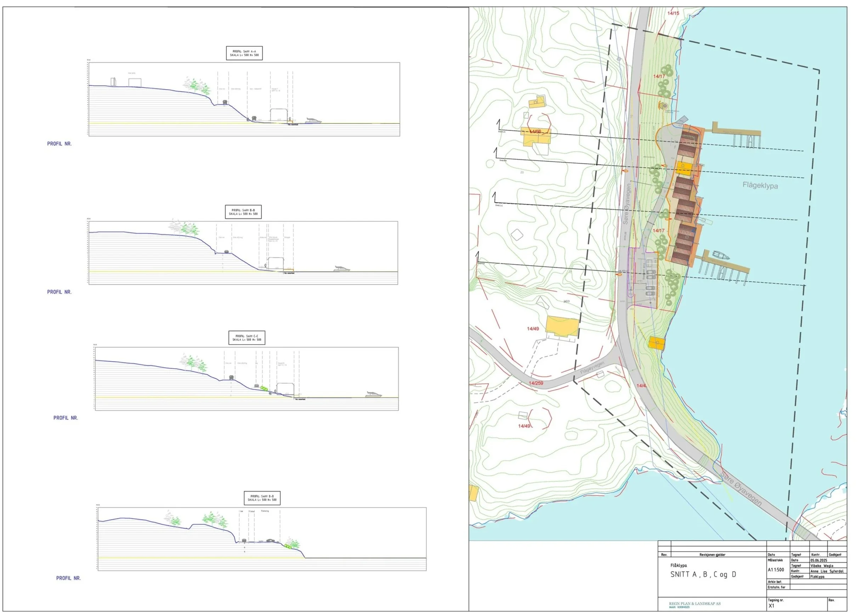
Task: Click the 14/259 parcel number label
Action: (x=536, y=383)
